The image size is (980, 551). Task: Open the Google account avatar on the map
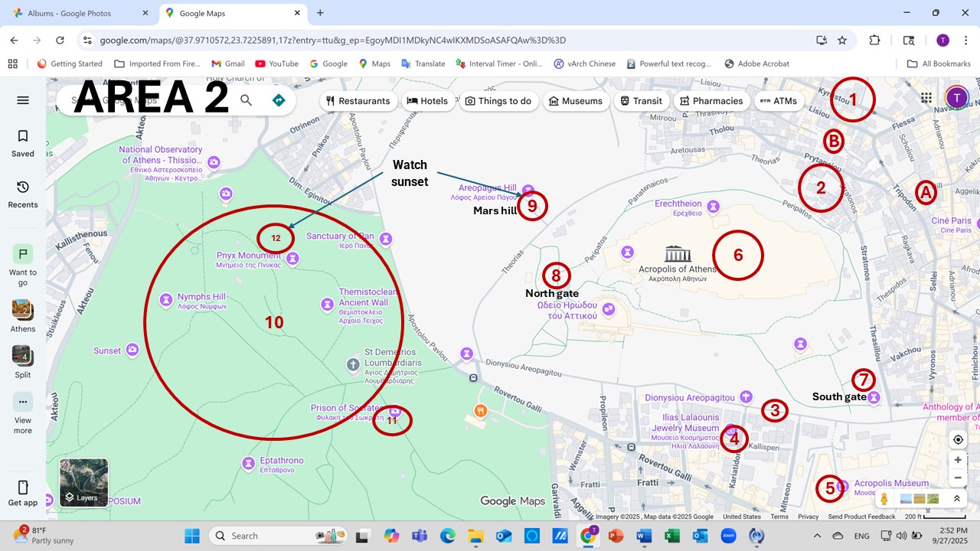click(956, 98)
